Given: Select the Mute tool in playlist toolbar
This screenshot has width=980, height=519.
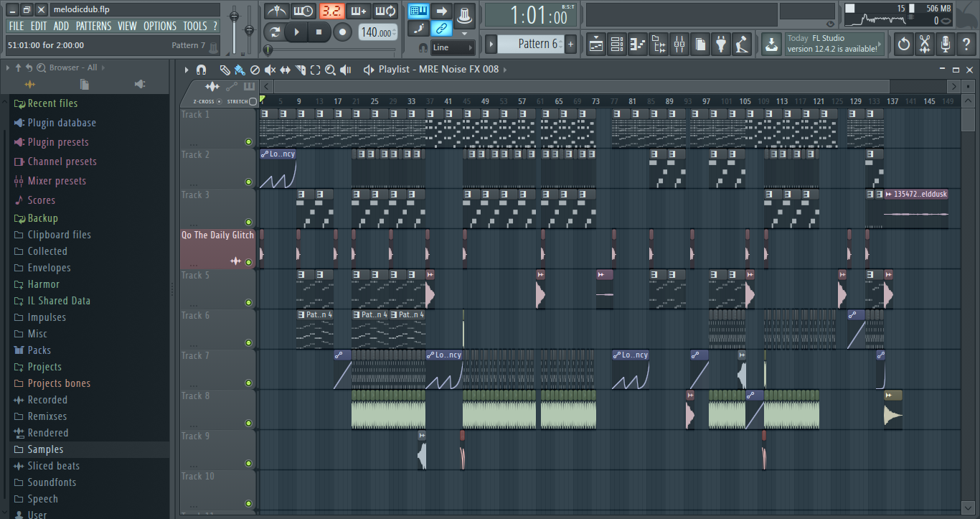Looking at the screenshot, I should [270, 70].
